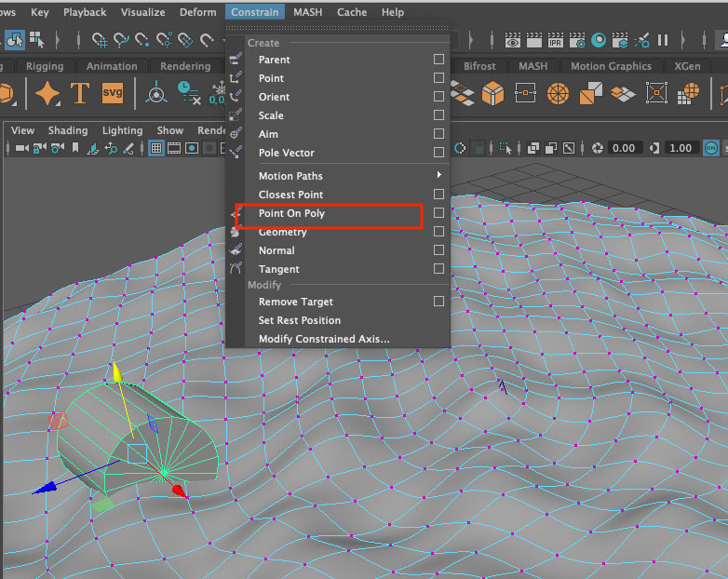Open the panel Shading menu
The width and height of the screenshot is (728, 579).
click(68, 130)
